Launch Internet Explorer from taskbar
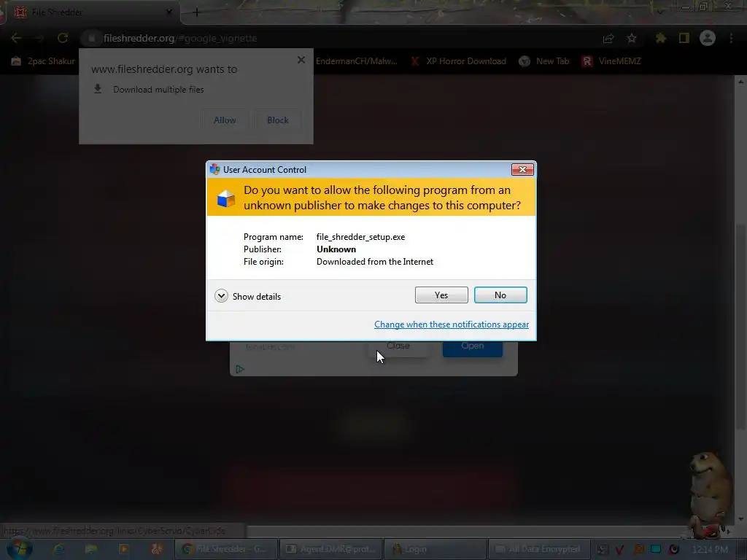This screenshot has width=747, height=560. tap(59, 549)
